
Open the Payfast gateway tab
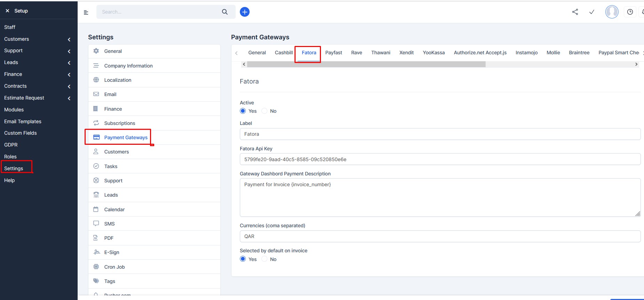[x=333, y=53]
